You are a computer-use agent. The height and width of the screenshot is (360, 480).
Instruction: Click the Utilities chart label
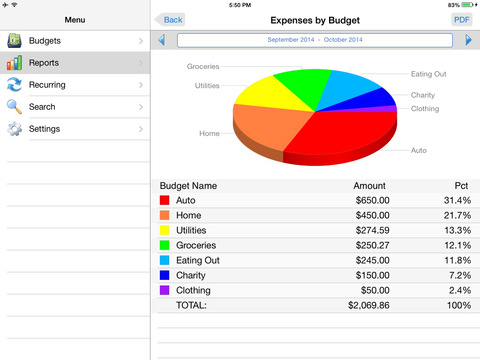click(207, 86)
